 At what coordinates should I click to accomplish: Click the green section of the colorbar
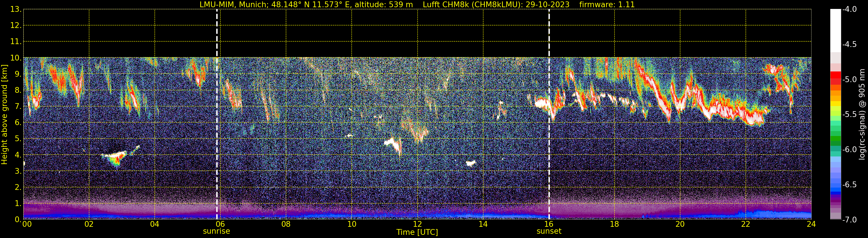point(836,133)
